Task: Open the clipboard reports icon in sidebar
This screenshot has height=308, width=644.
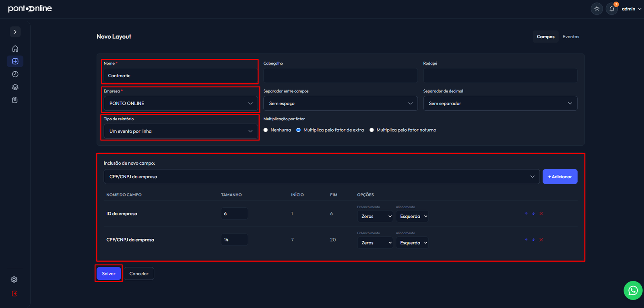Action: [15, 100]
